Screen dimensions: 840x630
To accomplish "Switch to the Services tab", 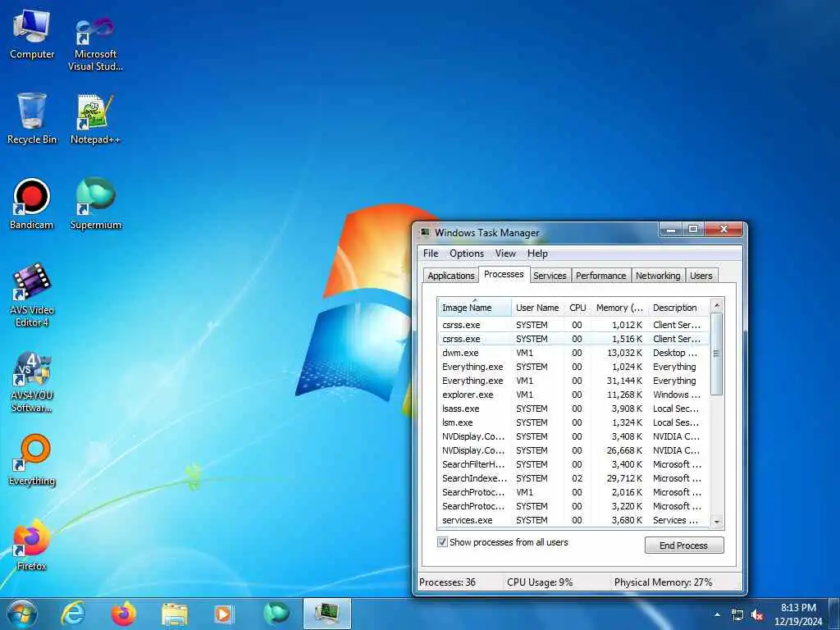I will point(550,276).
